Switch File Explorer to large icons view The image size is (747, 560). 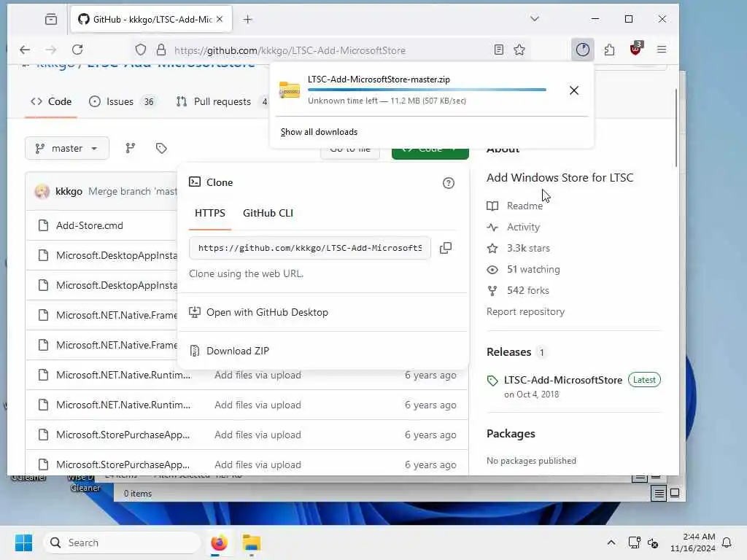[675, 494]
